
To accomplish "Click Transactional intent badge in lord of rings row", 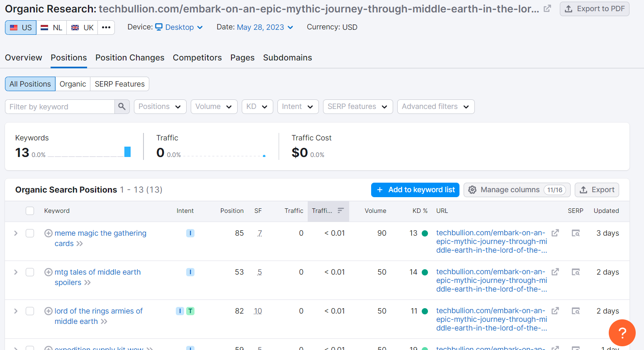I will point(190,311).
